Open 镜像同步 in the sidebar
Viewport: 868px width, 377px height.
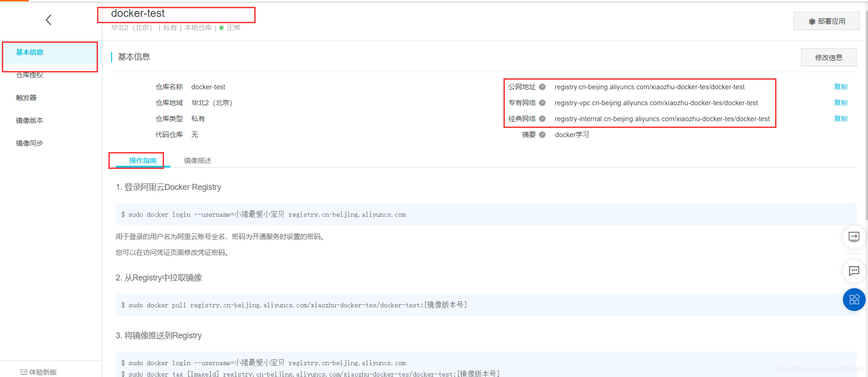point(30,143)
